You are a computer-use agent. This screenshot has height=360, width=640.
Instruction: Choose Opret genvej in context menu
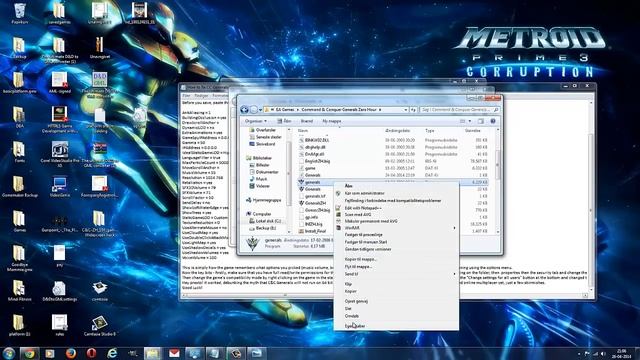click(x=396, y=301)
